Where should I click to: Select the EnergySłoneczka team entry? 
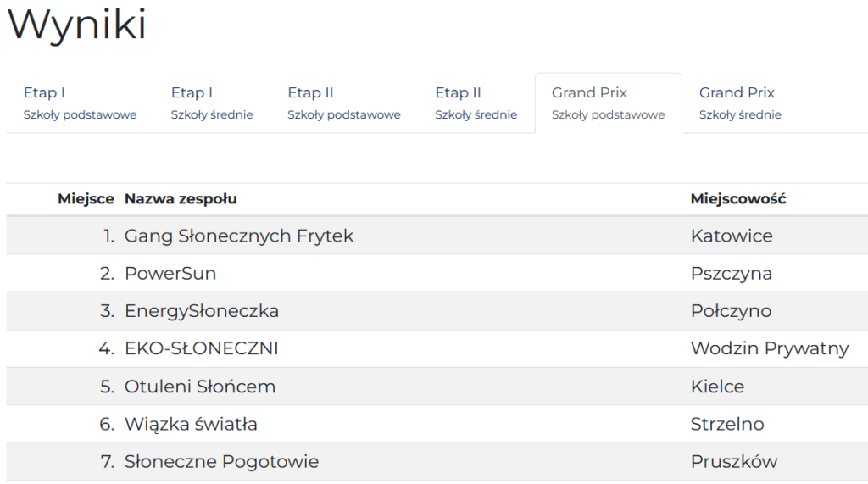point(202,311)
